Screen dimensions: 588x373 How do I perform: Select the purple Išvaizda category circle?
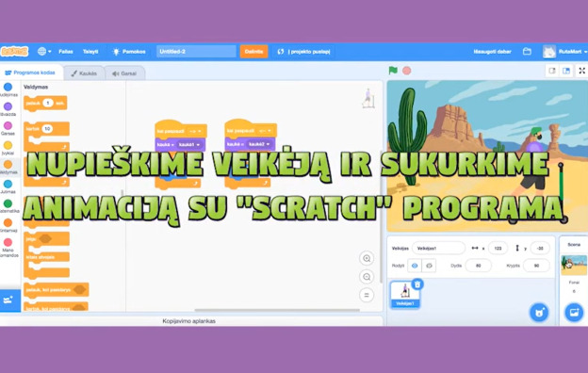pyautogui.click(x=8, y=106)
